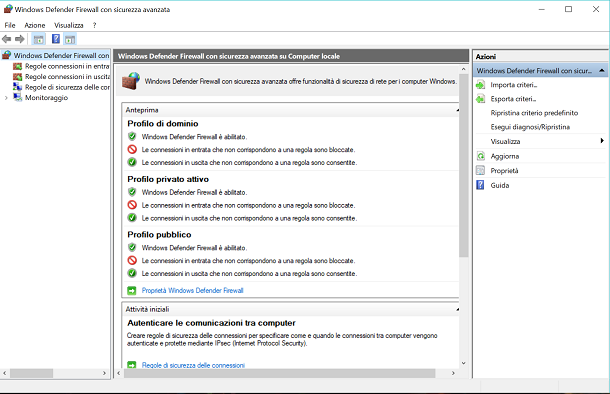The width and height of the screenshot is (610, 394).
Task: Select Regole connessioni in entrata tree item
Action: click(67, 67)
